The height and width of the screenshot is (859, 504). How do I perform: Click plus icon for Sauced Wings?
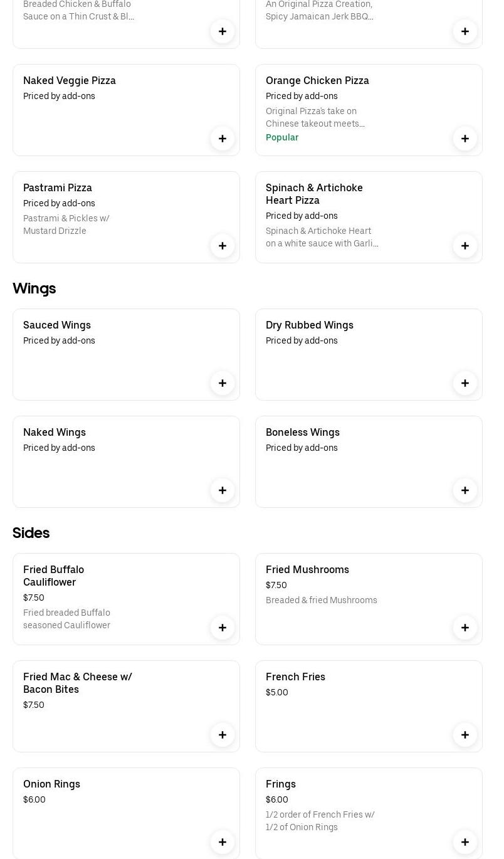223,383
